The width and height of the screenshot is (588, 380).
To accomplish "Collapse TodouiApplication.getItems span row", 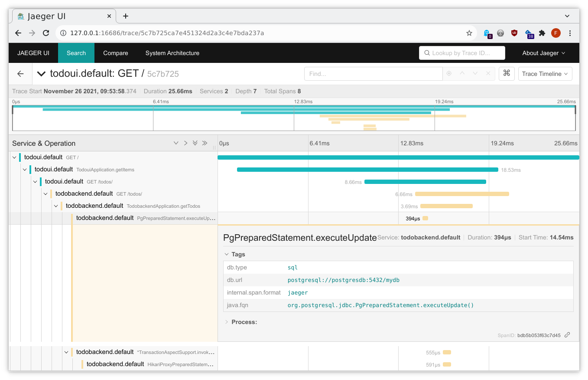I will coord(25,170).
